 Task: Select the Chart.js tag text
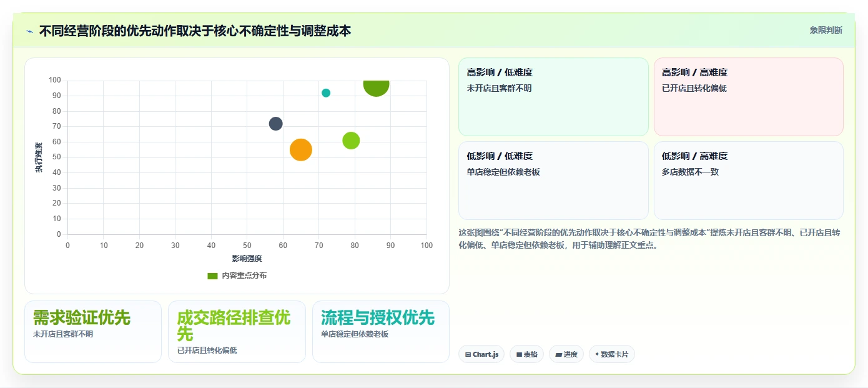coord(486,354)
